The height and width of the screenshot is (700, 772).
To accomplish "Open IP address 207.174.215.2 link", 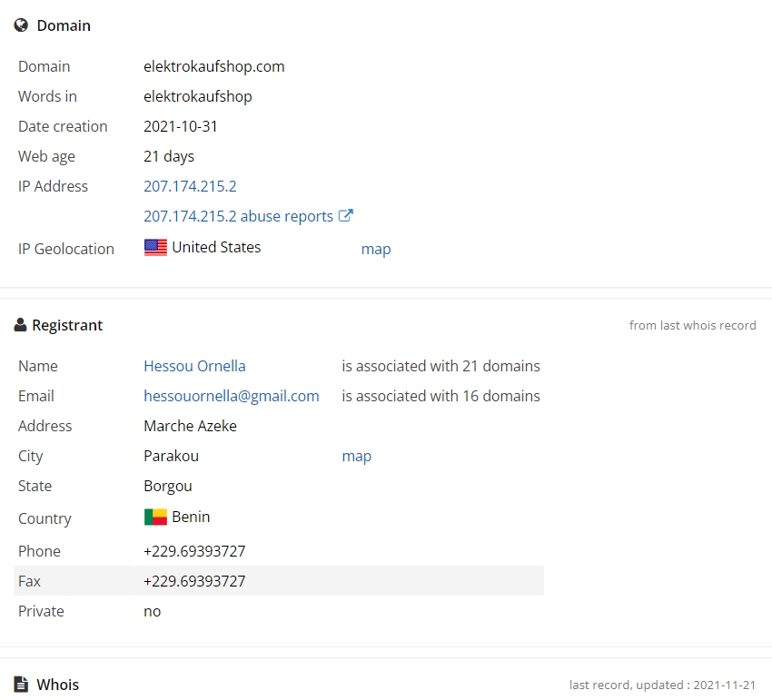I will click(190, 186).
